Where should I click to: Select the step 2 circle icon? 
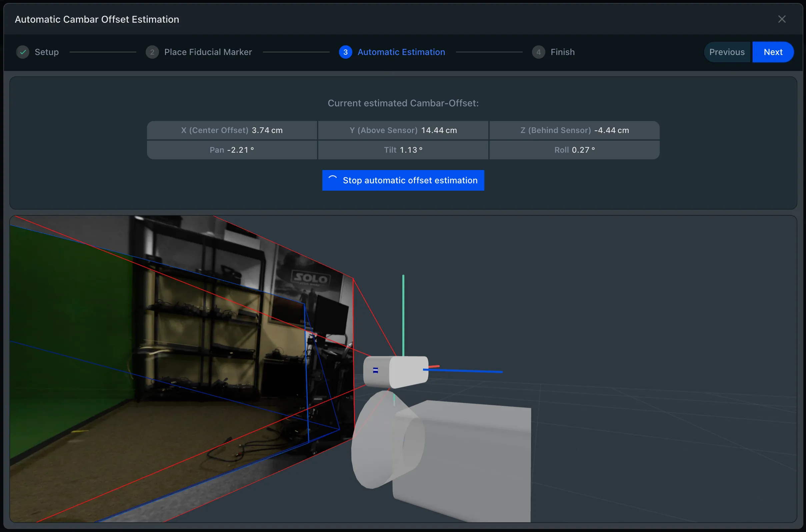(152, 52)
